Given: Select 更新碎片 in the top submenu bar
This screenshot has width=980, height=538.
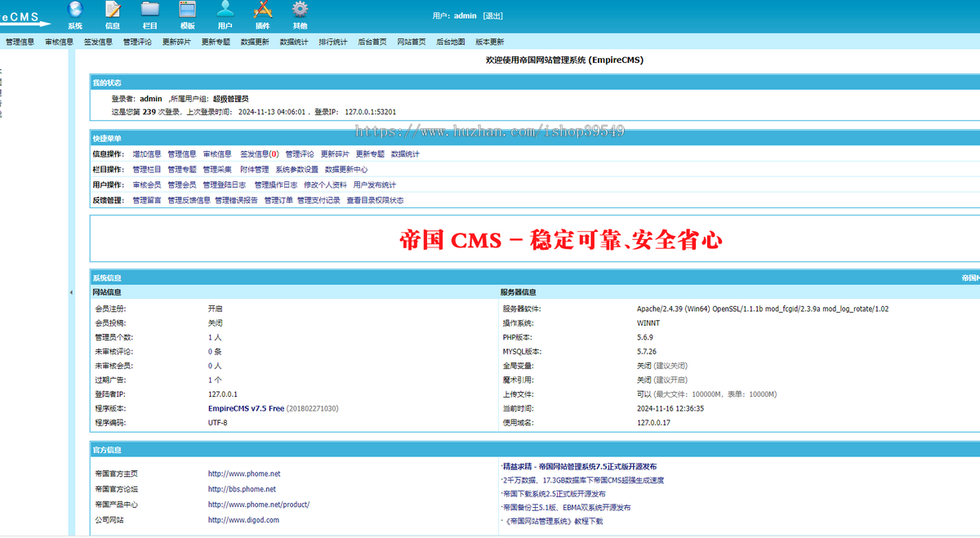Looking at the screenshot, I should pos(176,42).
